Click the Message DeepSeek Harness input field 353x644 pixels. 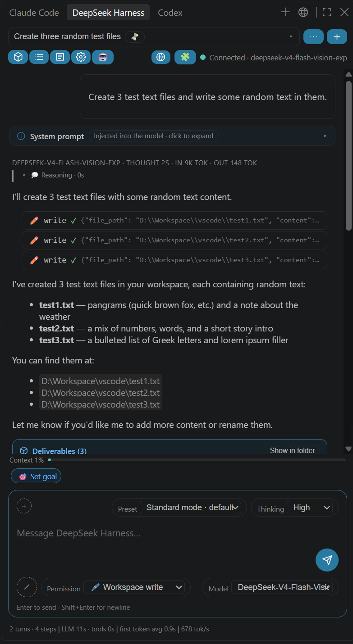(162, 533)
